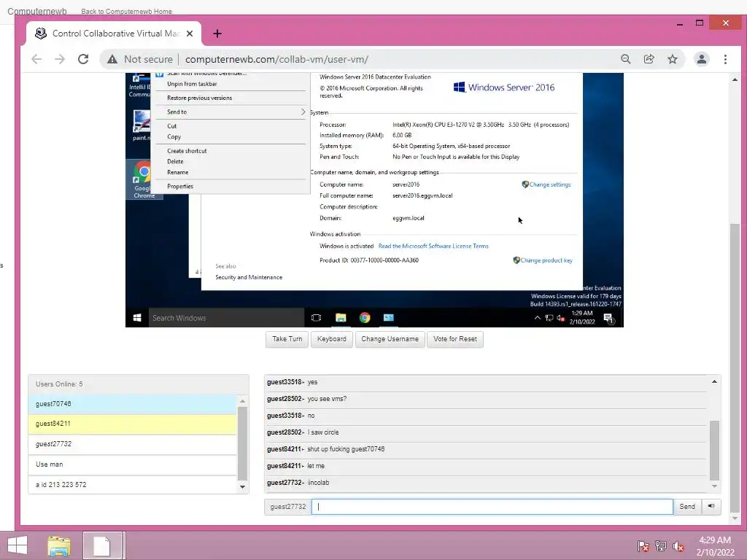Open Security and Maintenance link
747x560 pixels.
coord(249,277)
